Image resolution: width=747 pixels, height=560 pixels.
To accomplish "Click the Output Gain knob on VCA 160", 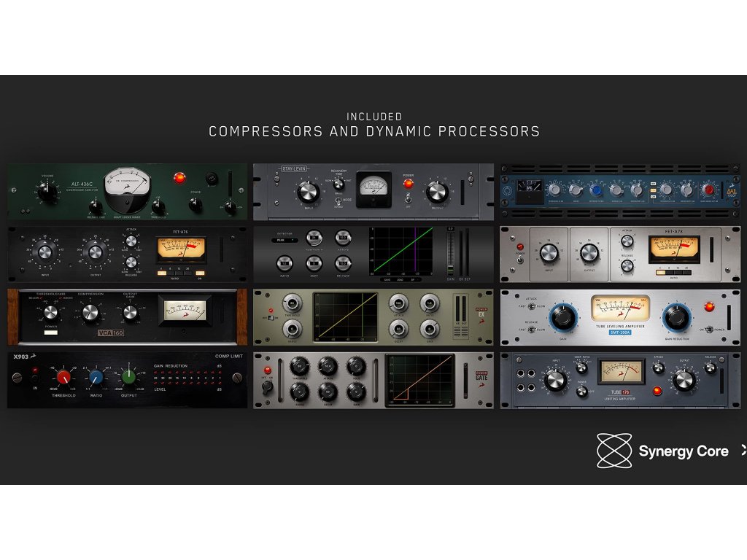I will coord(130,312).
